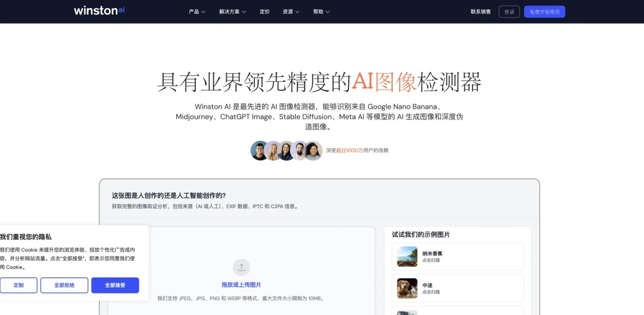644x315 pixels.
Task: Go to the 定价 page
Action: tap(264, 12)
